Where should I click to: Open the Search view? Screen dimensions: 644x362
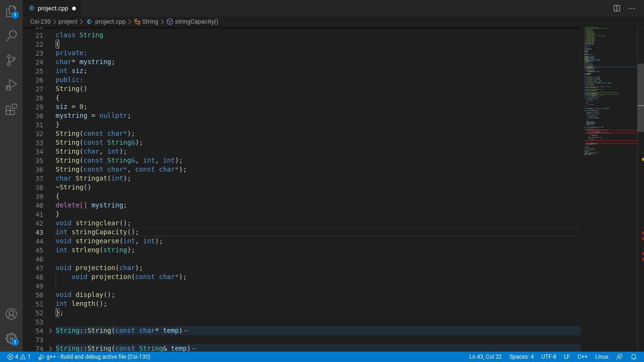pos(11,36)
